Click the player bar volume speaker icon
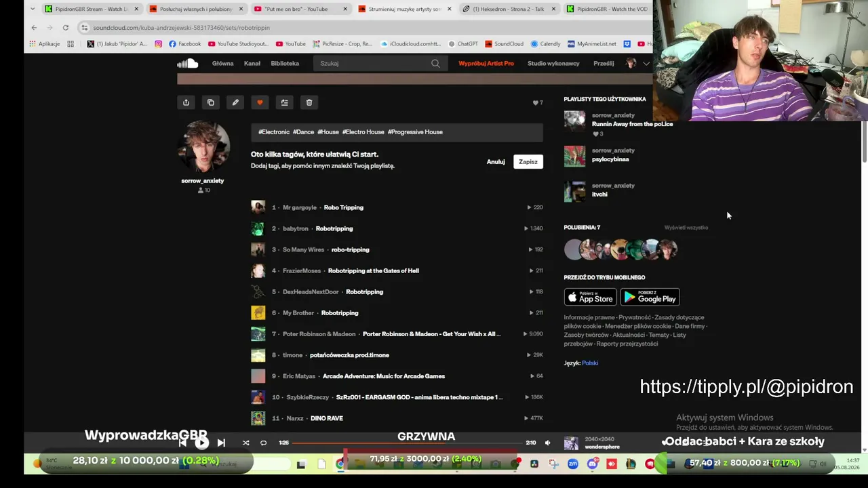Screen dimensions: 868x488 (x=548, y=443)
